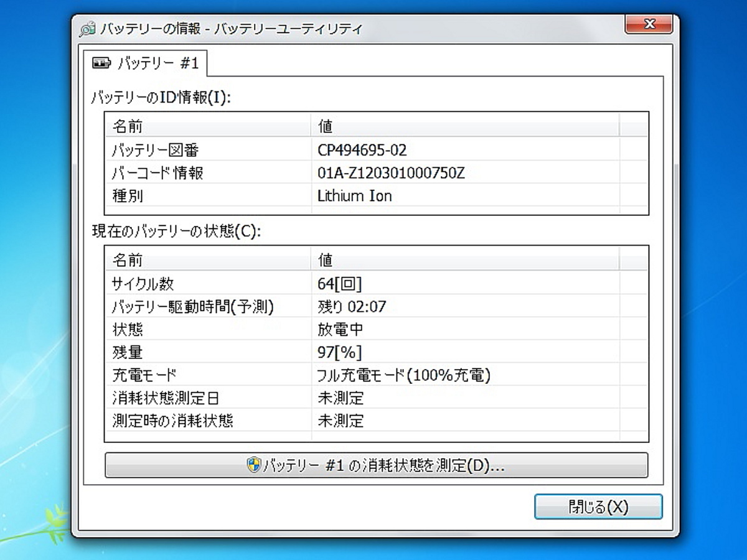747x560 pixels.
Task: Click the 閉じる(X) button
Action: (x=598, y=506)
